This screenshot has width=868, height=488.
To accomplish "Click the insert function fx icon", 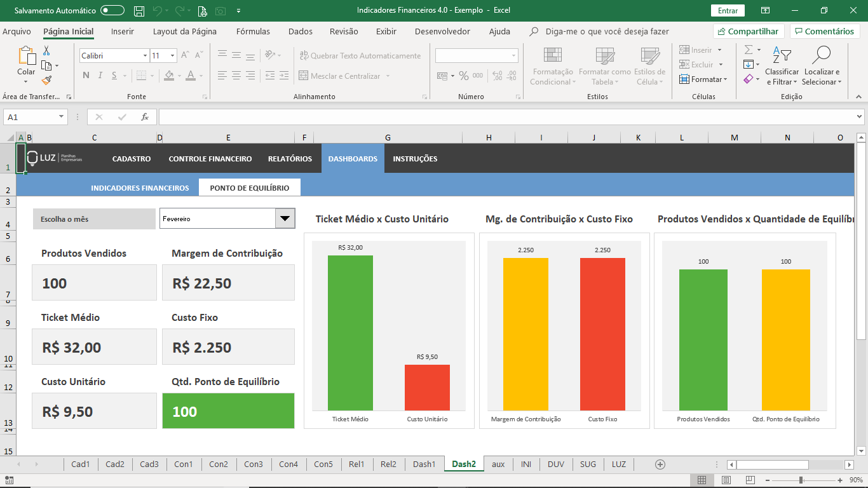I will (145, 117).
